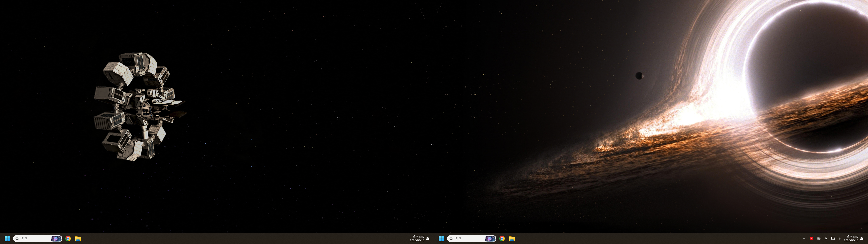Image resolution: width=868 pixels, height=244 pixels.
Task: Open do-not-disturb notification bell on left monitor
Action: click(x=428, y=239)
